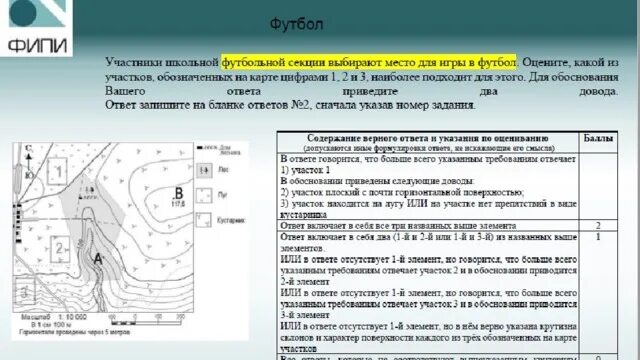The image size is (640, 360).
Task: Click the Кустарник legend symbol
Action: click(204, 220)
